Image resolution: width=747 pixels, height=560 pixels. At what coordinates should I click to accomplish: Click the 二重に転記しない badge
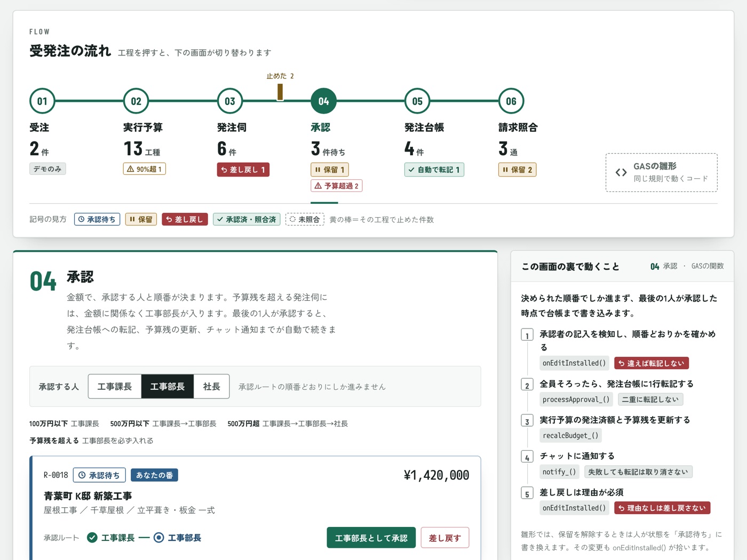[x=650, y=399]
